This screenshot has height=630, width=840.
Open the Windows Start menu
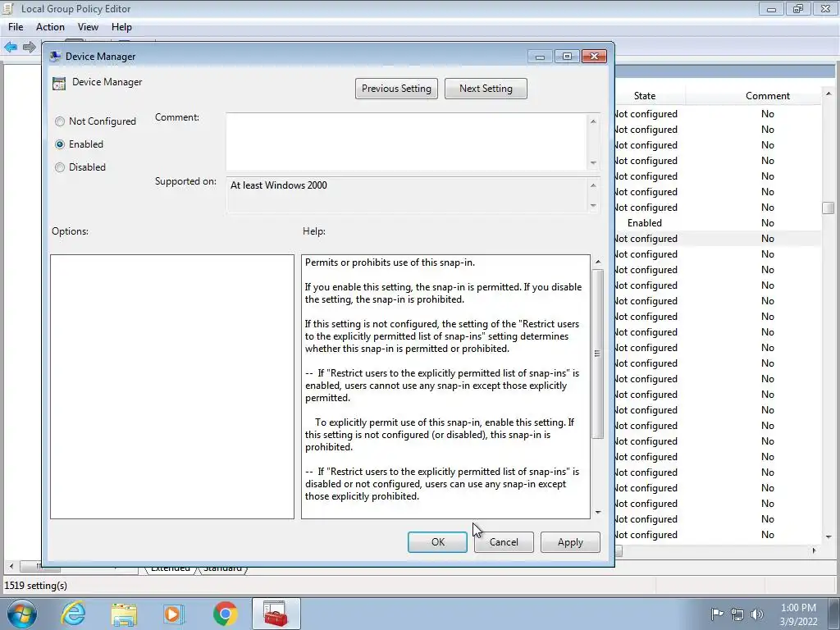(22, 614)
